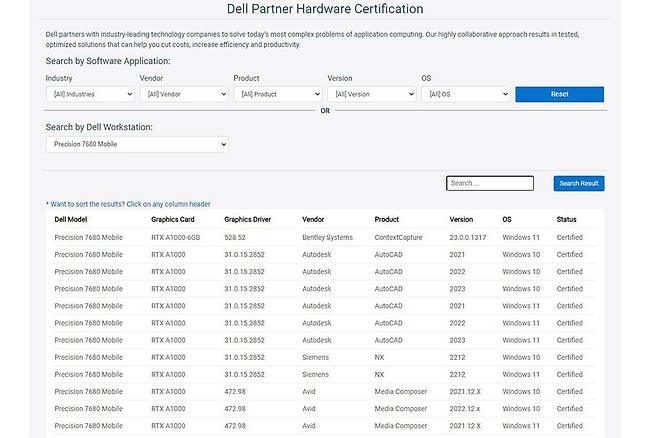Open the Industry dropdown
The width and height of the screenshot is (658, 438).
[89, 94]
